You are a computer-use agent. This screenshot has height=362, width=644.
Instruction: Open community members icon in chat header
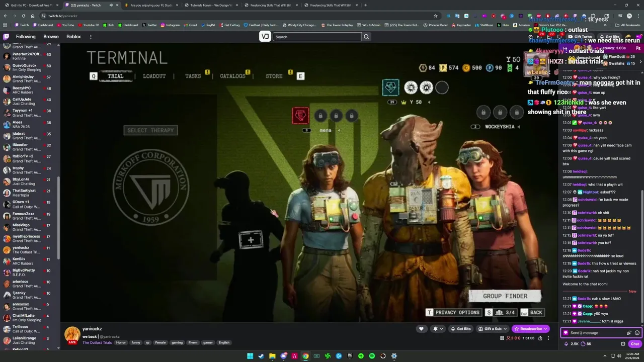point(638,48)
